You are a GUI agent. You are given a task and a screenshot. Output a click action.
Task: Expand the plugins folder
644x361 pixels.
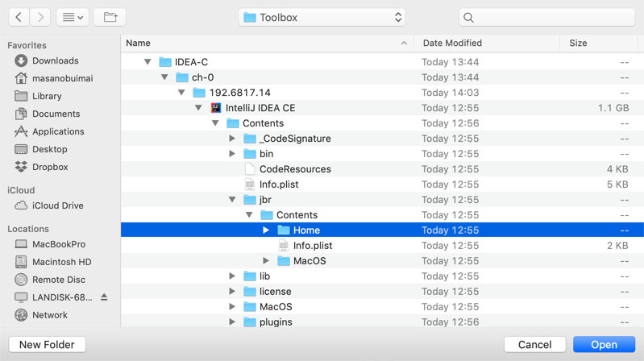click(x=232, y=322)
